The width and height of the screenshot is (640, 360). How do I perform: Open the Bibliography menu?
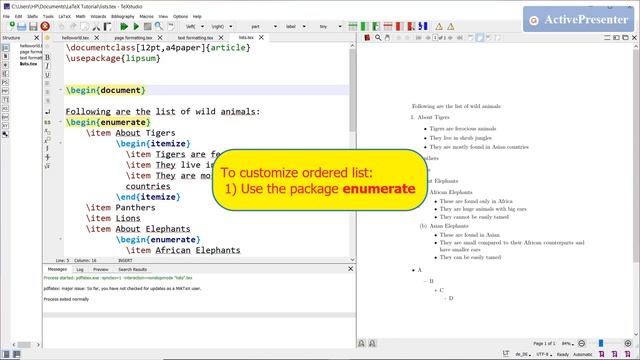click(123, 16)
